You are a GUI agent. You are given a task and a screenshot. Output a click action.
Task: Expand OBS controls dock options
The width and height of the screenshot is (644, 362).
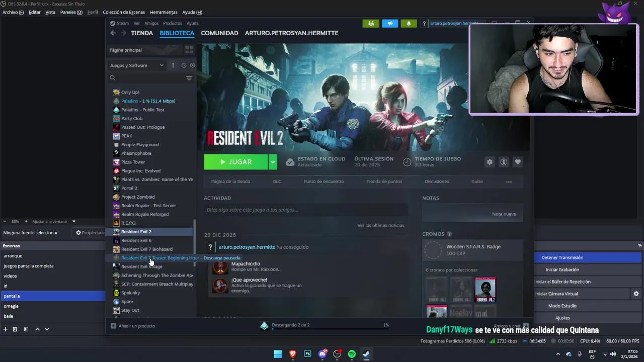tap(639, 245)
